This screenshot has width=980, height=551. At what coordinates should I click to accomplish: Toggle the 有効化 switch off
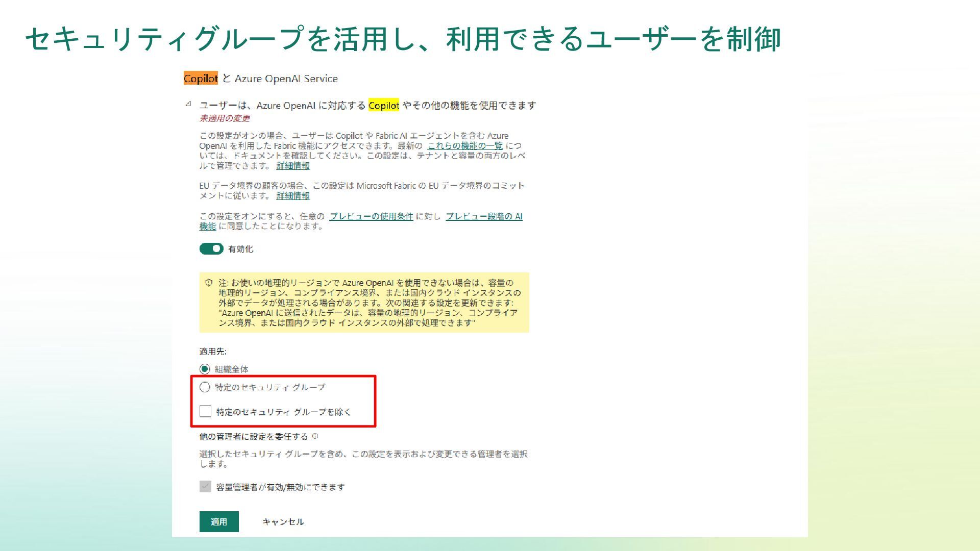click(211, 248)
